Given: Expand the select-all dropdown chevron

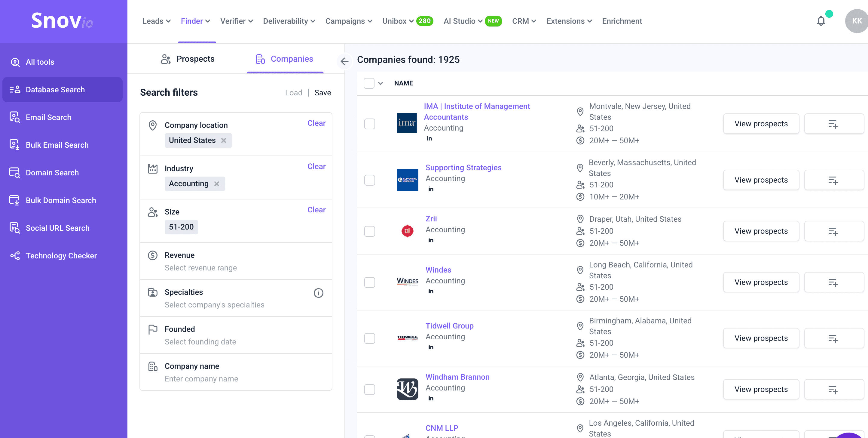Looking at the screenshot, I should coord(381,83).
